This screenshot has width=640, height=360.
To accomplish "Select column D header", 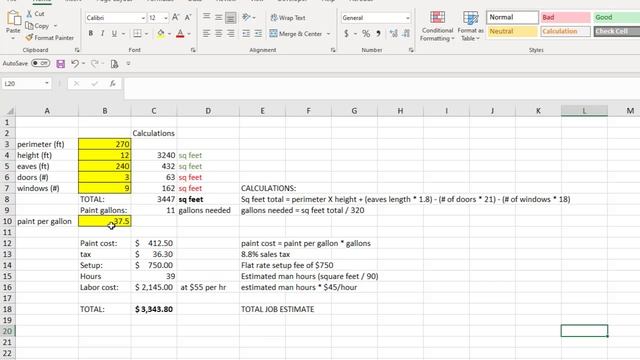I will point(208,111).
